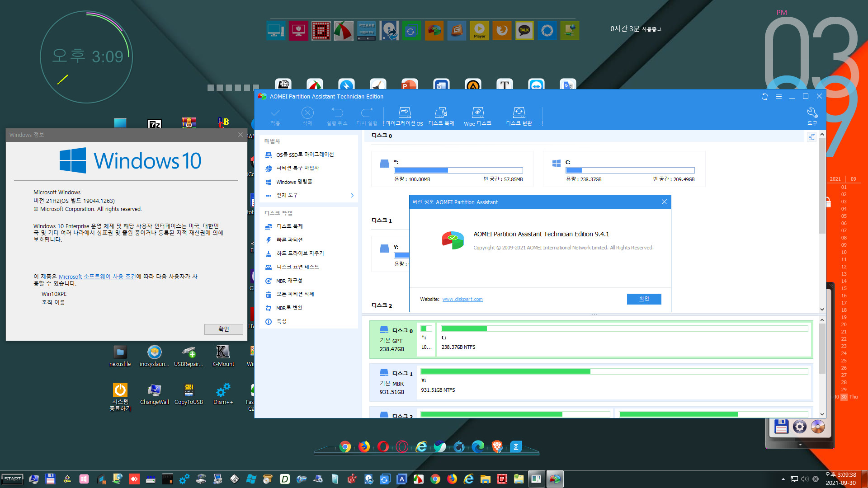Viewport: 868px width, 488px height.
Task: Launch KakaoTalk icon in top launcher
Action: (x=524, y=30)
